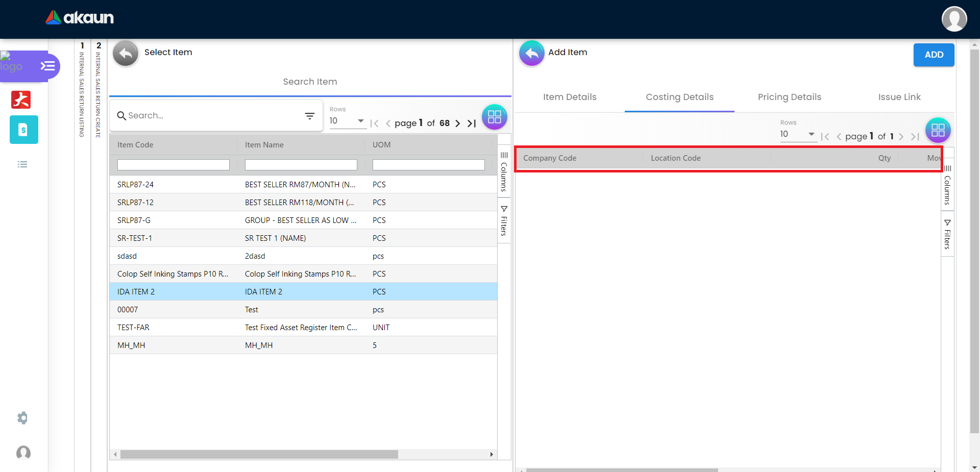Expand Columns side panel of item grid
Screen dimensions: 980x472
point(504,171)
